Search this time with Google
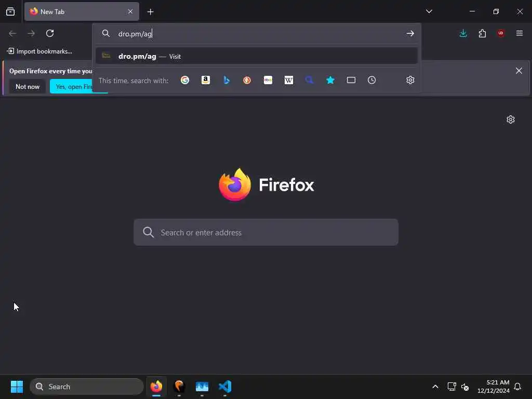Screen dimensions: 532x399 [185, 80]
